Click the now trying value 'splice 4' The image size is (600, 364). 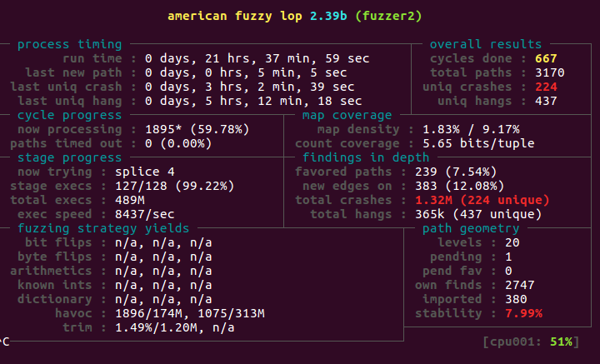click(145, 172)
